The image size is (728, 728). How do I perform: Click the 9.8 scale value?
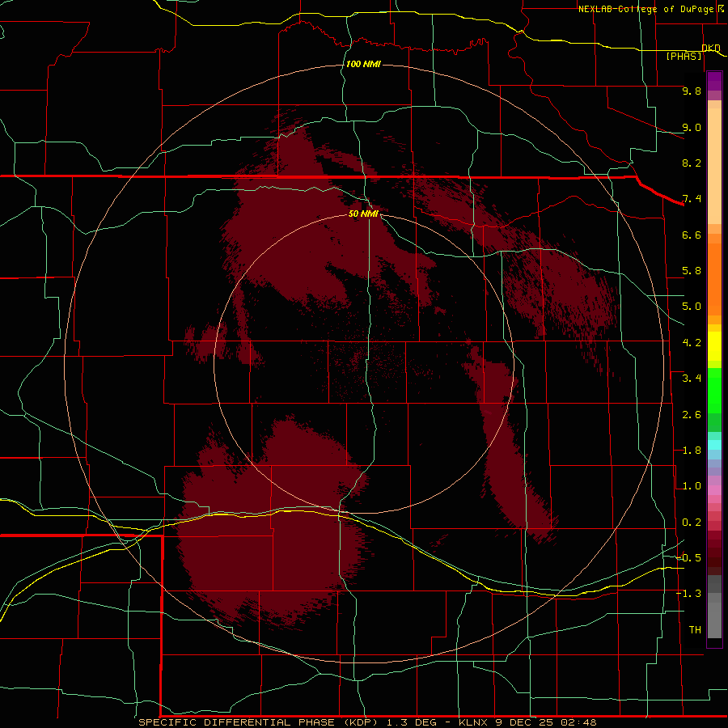coord(692,91)
